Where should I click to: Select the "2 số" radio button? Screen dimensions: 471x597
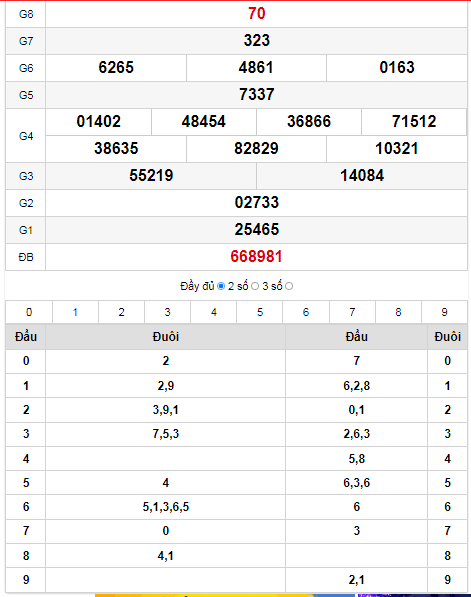click(x=255, y=286)
